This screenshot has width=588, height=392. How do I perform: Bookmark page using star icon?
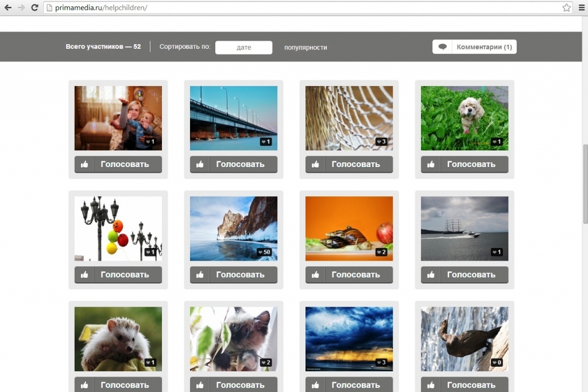coord(566,7)
